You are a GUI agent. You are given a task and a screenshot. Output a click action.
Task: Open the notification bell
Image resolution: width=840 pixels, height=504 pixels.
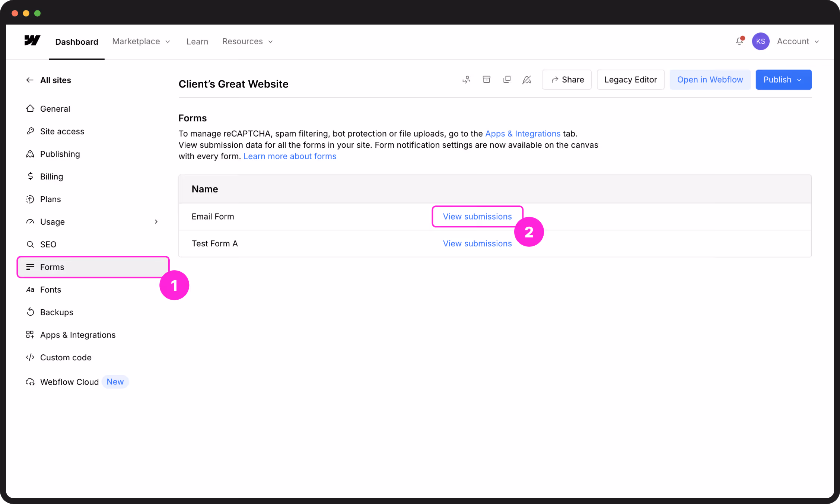click(739, 41)
